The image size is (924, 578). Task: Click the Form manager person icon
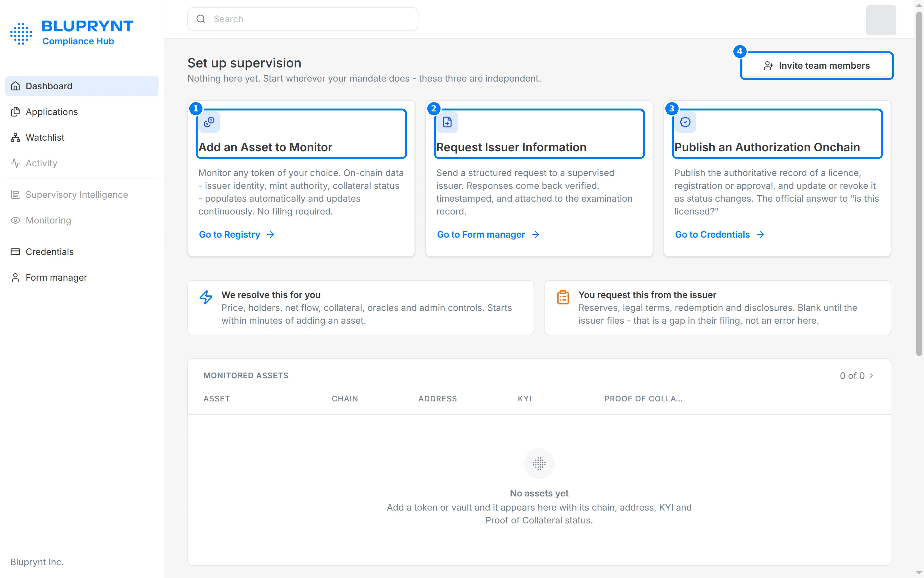point(15,277)
